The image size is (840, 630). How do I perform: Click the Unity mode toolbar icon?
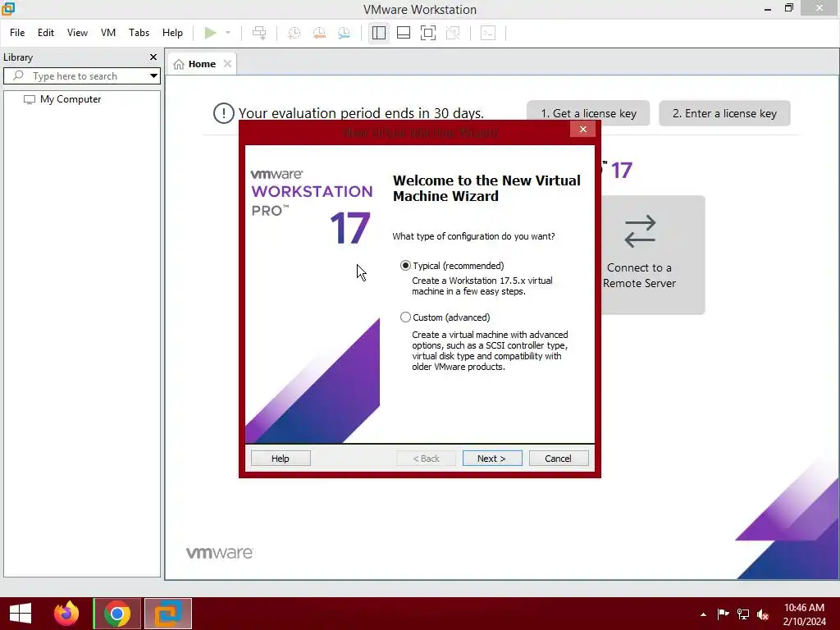pyautogui.click(x=453, y=33)
